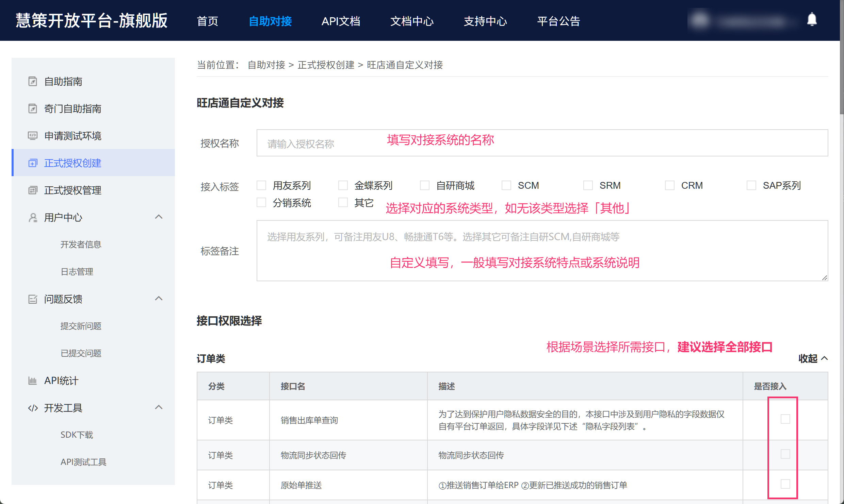844x504 pixels.
Task: Open 支持中心 in top navigation
Action: 485,21
